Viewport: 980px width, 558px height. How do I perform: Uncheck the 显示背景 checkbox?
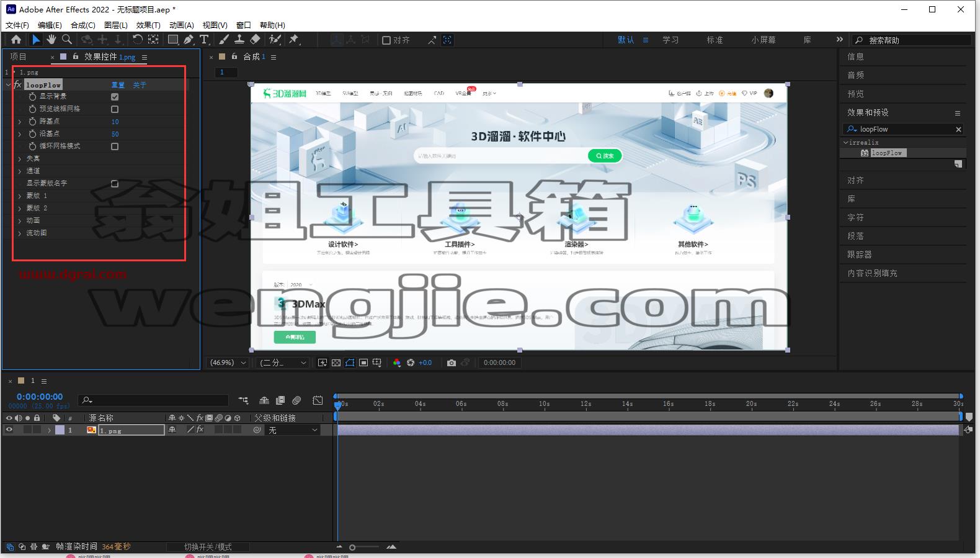(115, 97)
